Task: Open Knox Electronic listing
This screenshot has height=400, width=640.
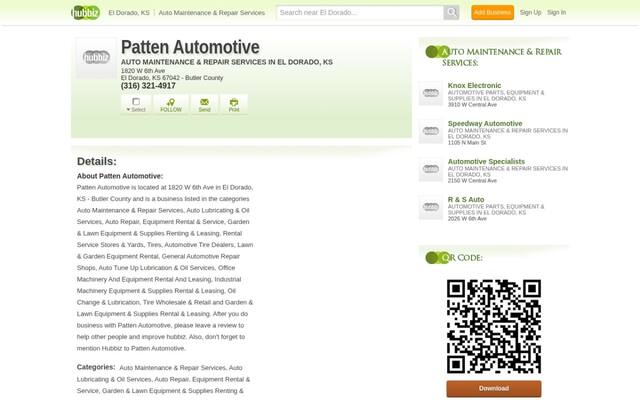Action: point(474,85)
